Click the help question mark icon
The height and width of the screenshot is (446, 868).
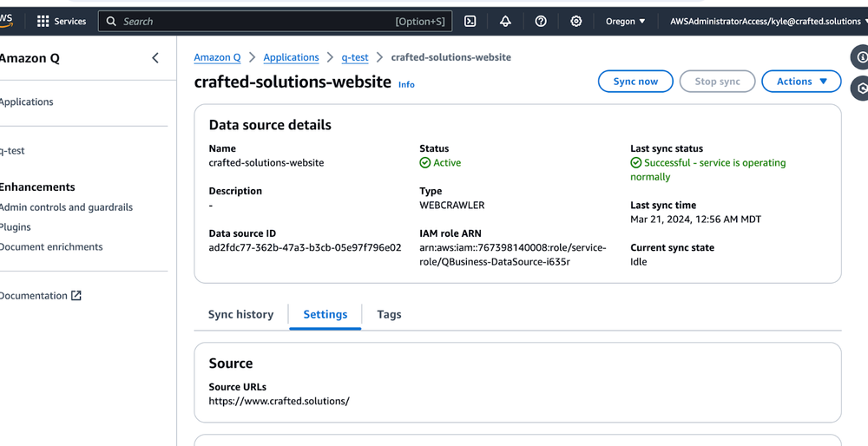click(x=541, y=22)
